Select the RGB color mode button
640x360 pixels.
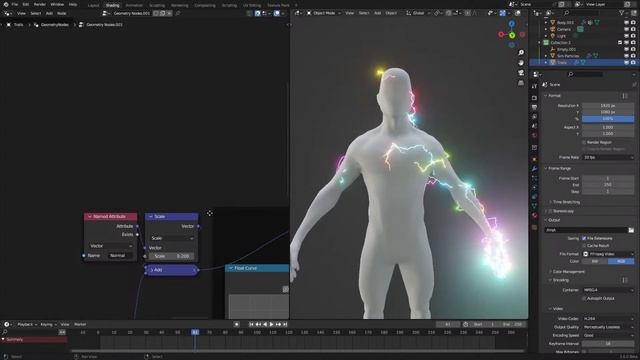(621, 261)
